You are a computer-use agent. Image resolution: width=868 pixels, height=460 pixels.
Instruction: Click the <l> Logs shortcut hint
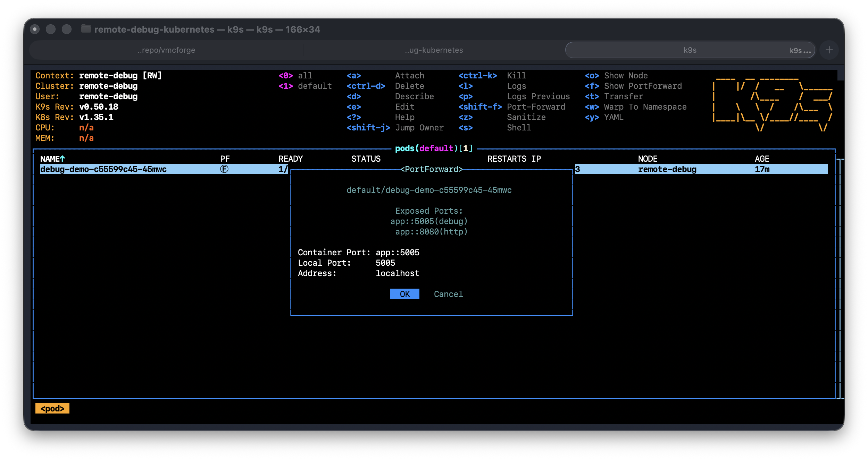[492, 86]
